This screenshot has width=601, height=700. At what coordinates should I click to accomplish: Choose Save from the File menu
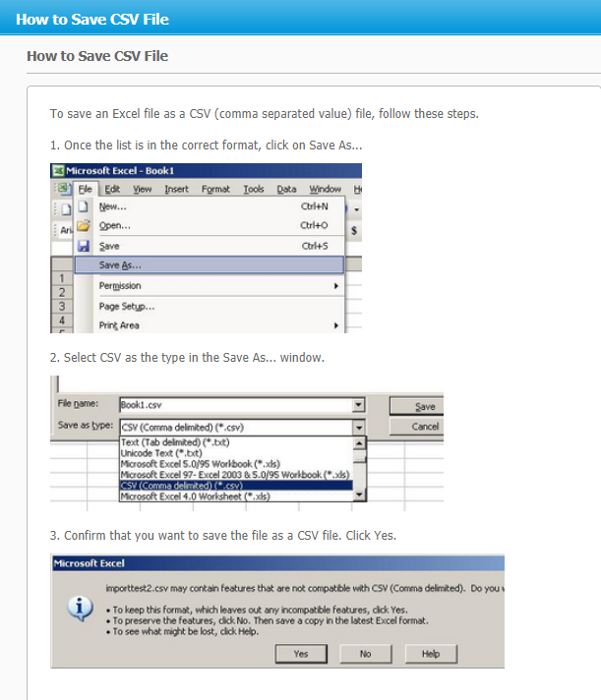(x=210, y=246)
